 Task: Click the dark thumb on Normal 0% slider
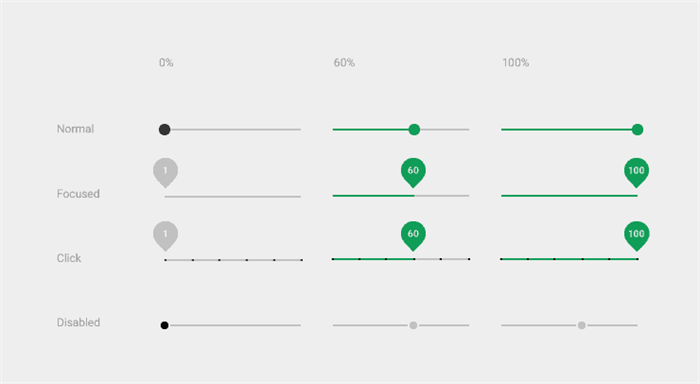pos(164,129)
